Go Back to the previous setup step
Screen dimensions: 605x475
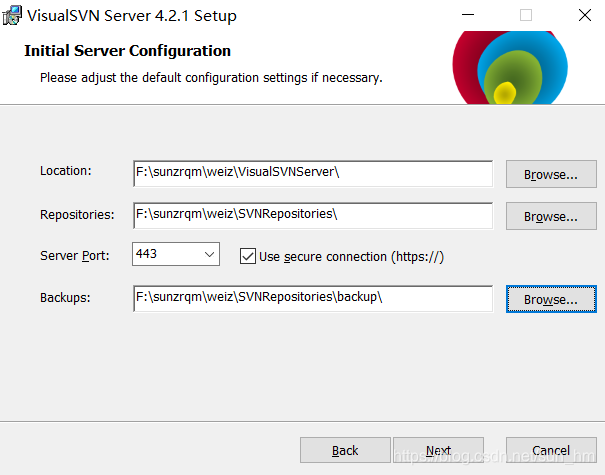(345, 450)
